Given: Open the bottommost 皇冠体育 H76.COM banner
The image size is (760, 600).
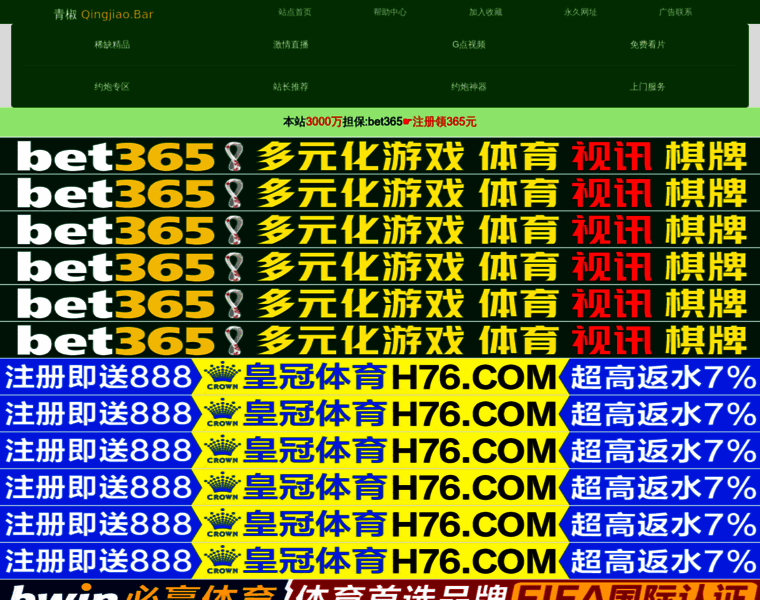Looking at the screenshot, I should point(380,561).
